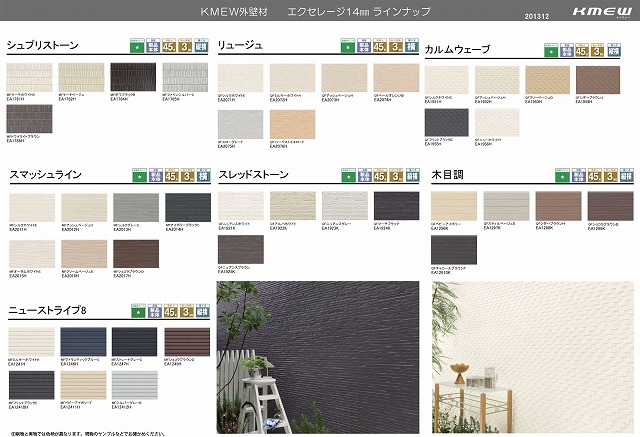Pick the black swatch in カルムウェーブ
This screenshot has height=437, width=640.
tap(447, 122)
